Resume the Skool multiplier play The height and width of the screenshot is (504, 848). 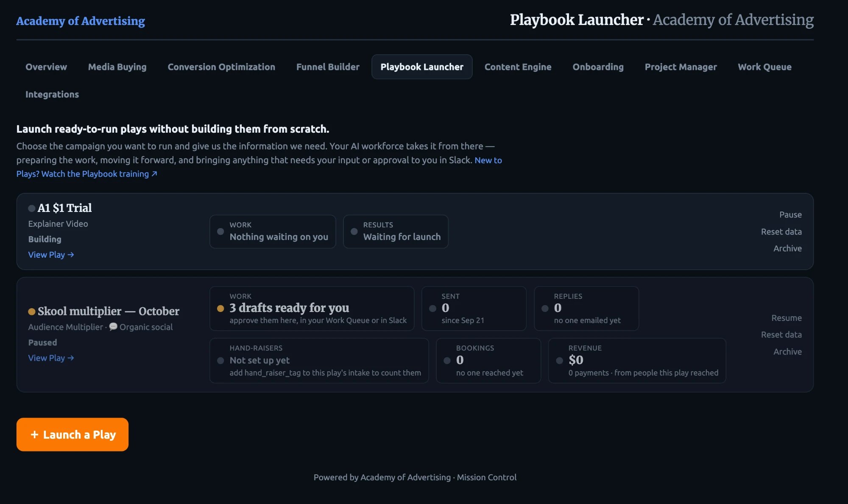[x=787, y=318]
